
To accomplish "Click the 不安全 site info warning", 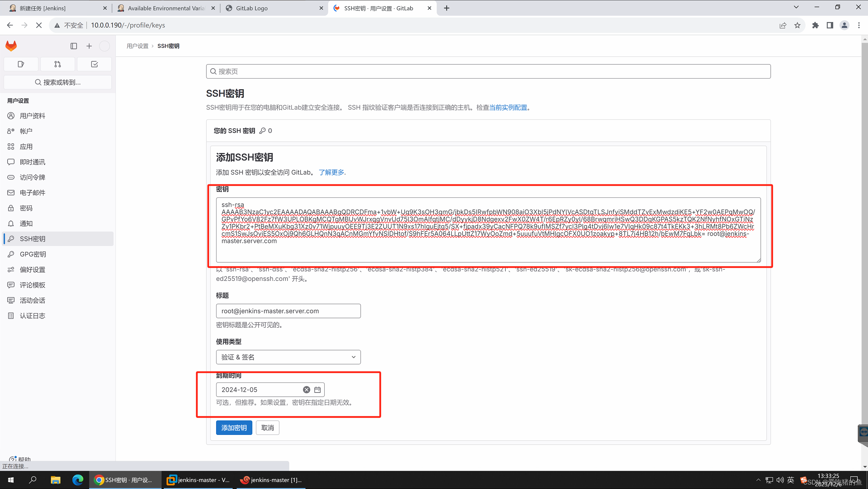I will [x=69, y=25].
